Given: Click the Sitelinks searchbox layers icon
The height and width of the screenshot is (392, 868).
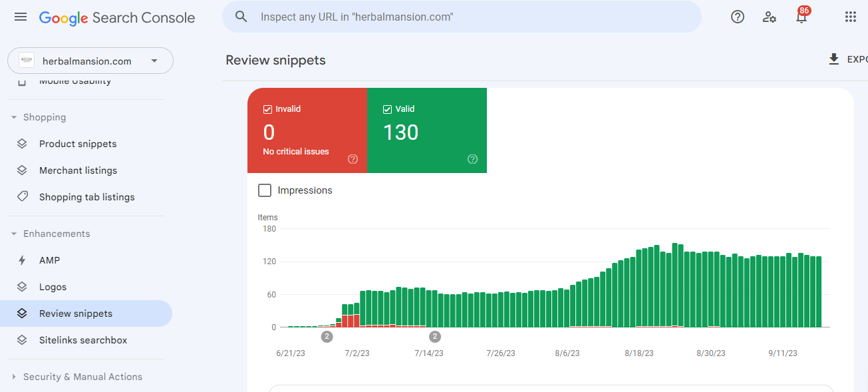Looking at the screenshot, I should 22,340.
